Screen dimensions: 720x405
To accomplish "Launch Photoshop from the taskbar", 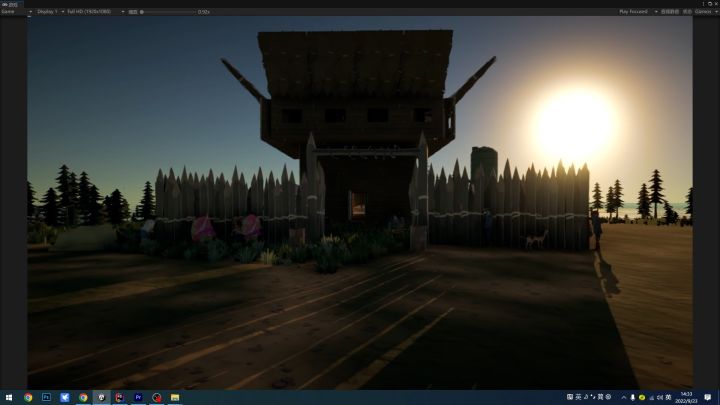I will click(x=46, y=398).
